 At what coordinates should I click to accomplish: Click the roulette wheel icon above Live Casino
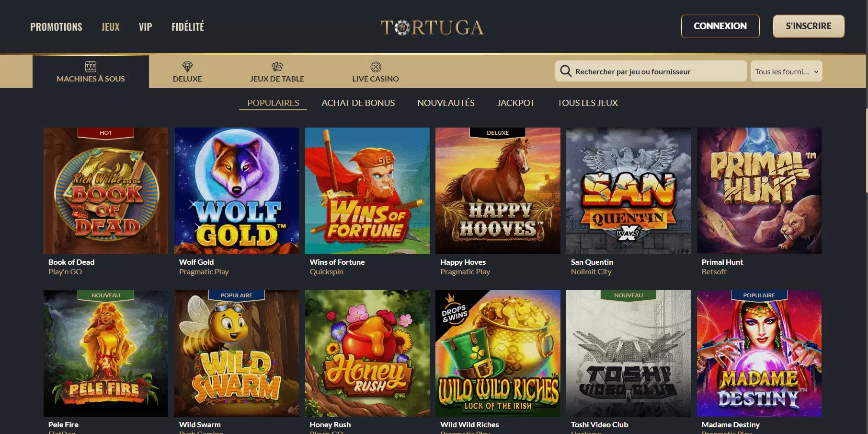pos(376,67)
